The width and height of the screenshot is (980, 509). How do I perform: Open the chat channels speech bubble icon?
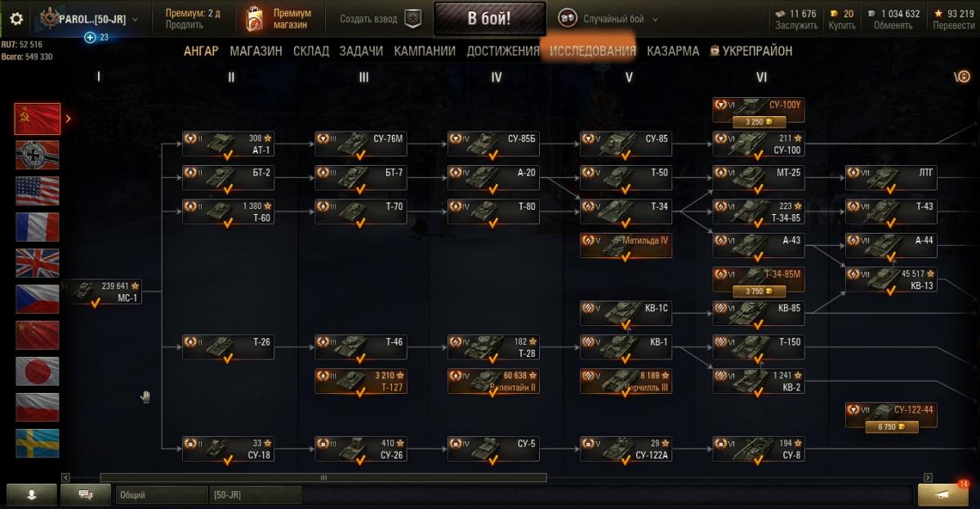point(85,494)
